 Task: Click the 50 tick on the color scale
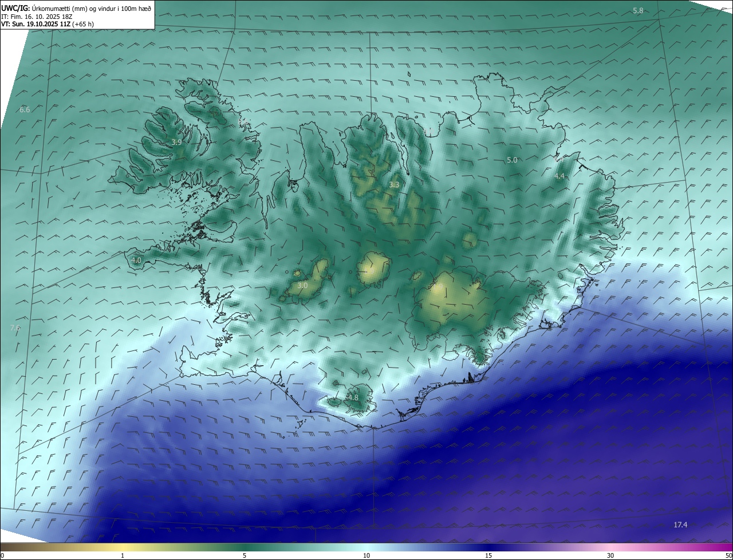[728, 555]
